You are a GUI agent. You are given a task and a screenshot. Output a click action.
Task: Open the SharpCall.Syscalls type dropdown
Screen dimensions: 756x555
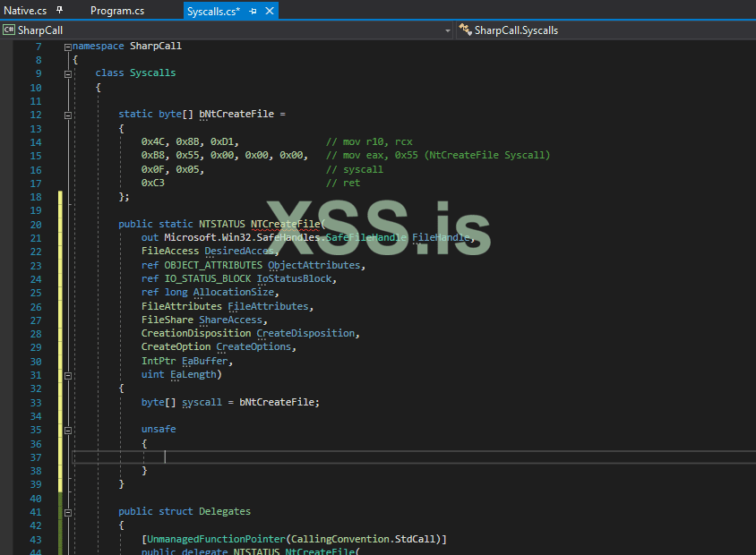click(x=606, y=30)
